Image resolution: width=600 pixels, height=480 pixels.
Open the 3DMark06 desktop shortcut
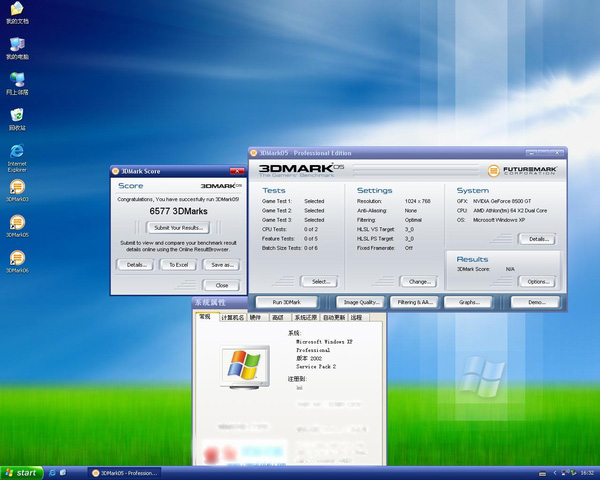(x=17, y=259)
